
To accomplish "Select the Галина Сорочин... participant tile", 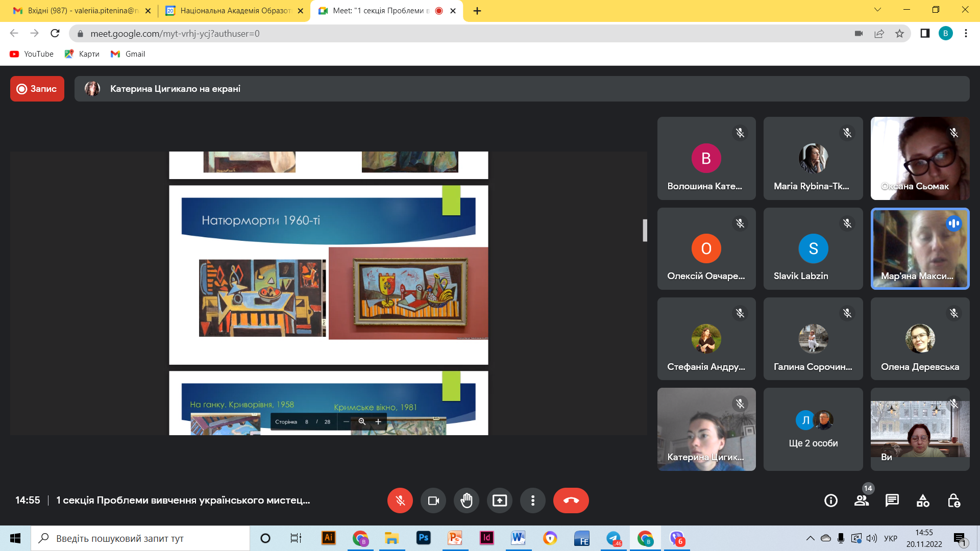I will 813,339.
